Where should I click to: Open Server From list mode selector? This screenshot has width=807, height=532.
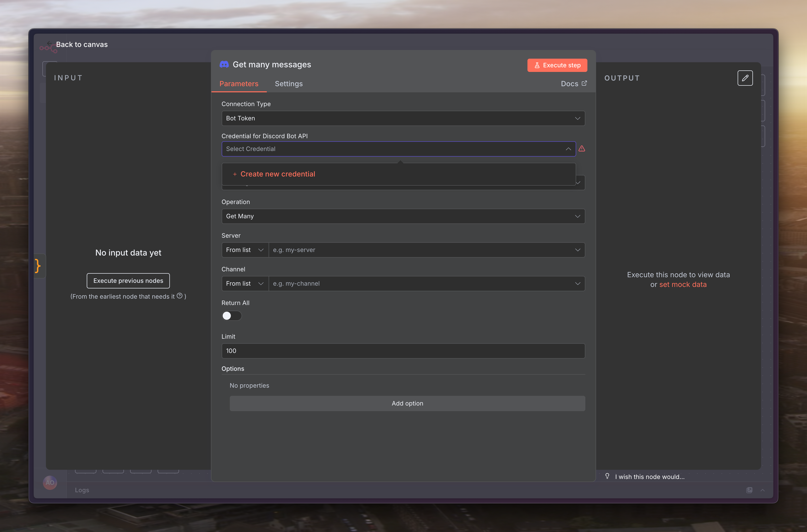pos(245,250)
